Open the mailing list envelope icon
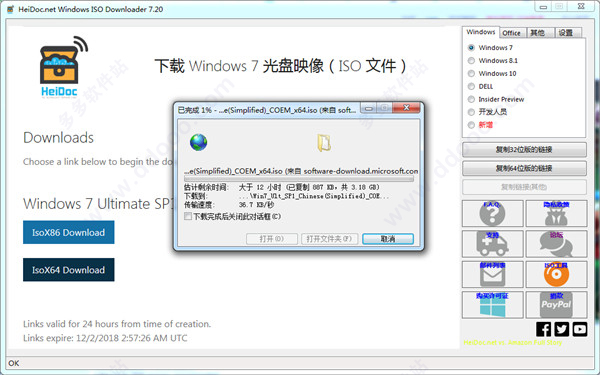Screen dimensions: 600x375 492,274
